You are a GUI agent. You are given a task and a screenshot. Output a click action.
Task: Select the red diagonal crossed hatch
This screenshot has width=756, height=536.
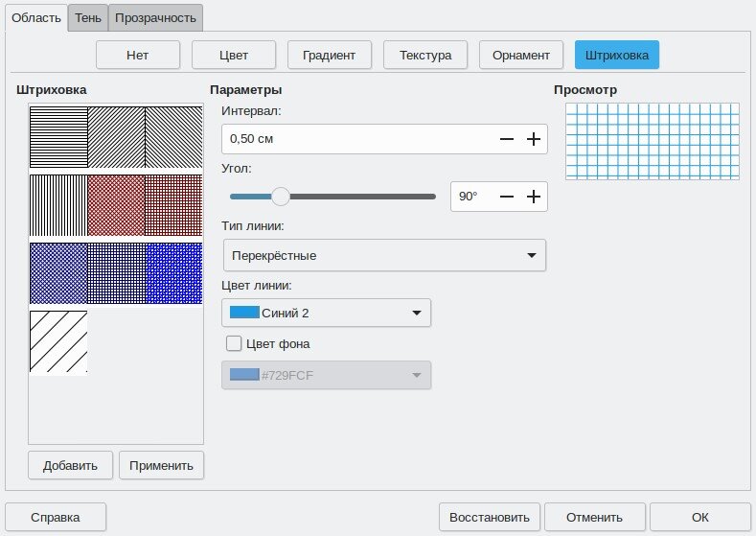pos(116,205)
